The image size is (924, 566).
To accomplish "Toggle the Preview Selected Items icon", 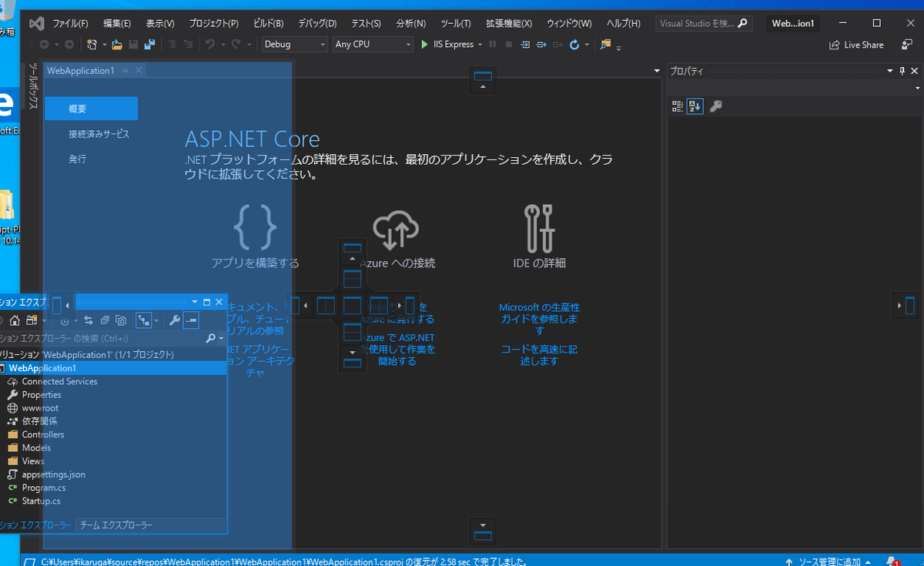I will (x=191, y=320).
